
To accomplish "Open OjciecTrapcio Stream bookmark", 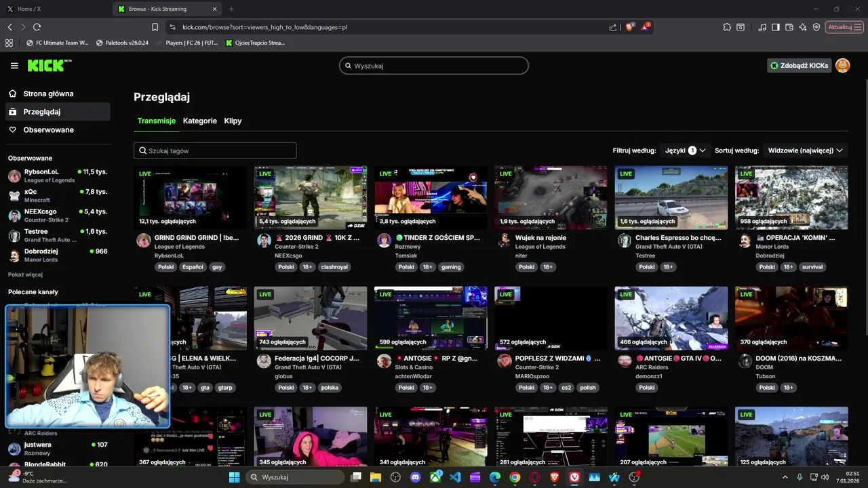I will pyautogui.click(x=255, y=43).
